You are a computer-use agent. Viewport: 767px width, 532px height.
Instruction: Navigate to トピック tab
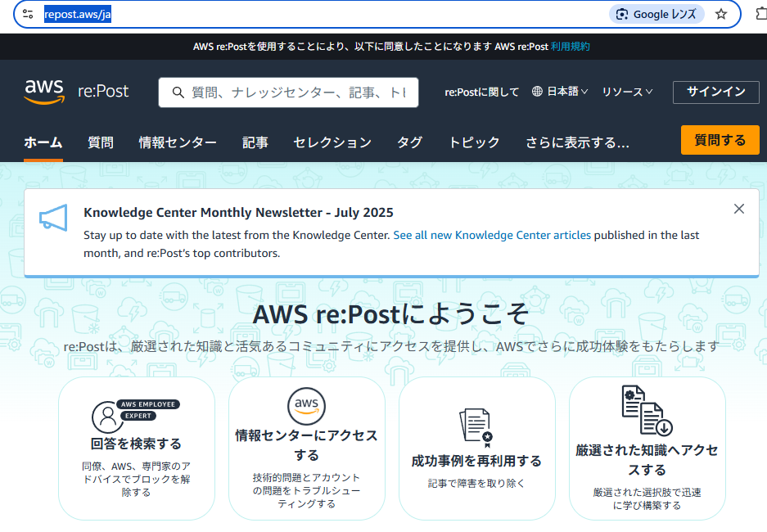tap(475, 142)
